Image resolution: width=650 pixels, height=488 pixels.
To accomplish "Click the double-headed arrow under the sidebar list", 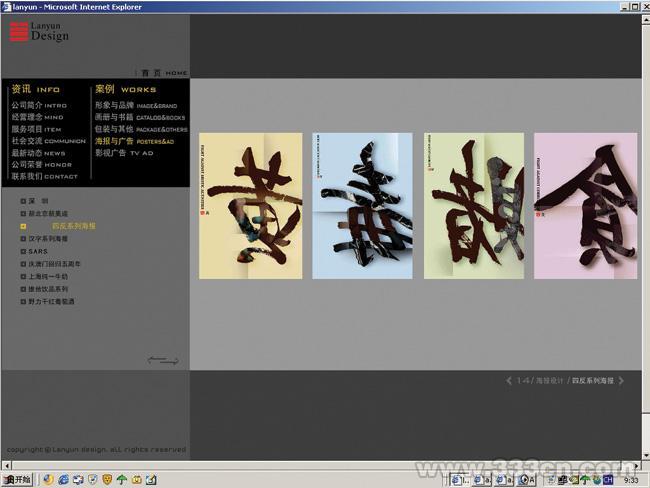I will point(162,359).
